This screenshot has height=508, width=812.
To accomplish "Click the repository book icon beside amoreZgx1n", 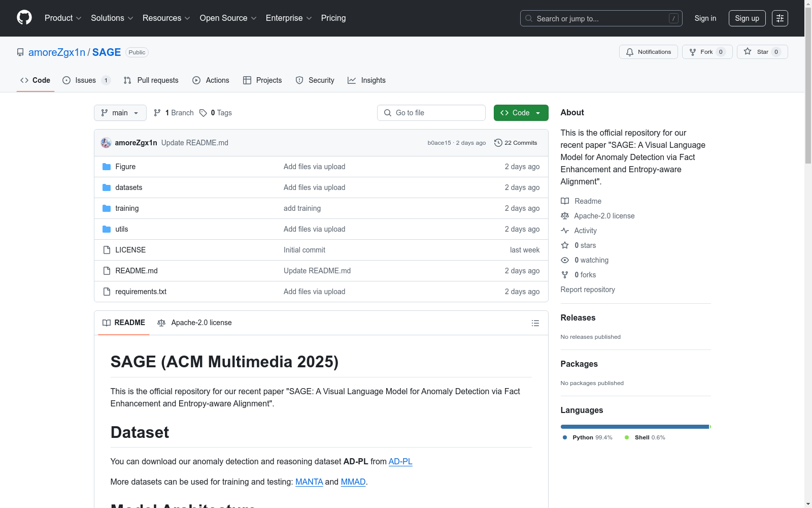I will (20, 52).
